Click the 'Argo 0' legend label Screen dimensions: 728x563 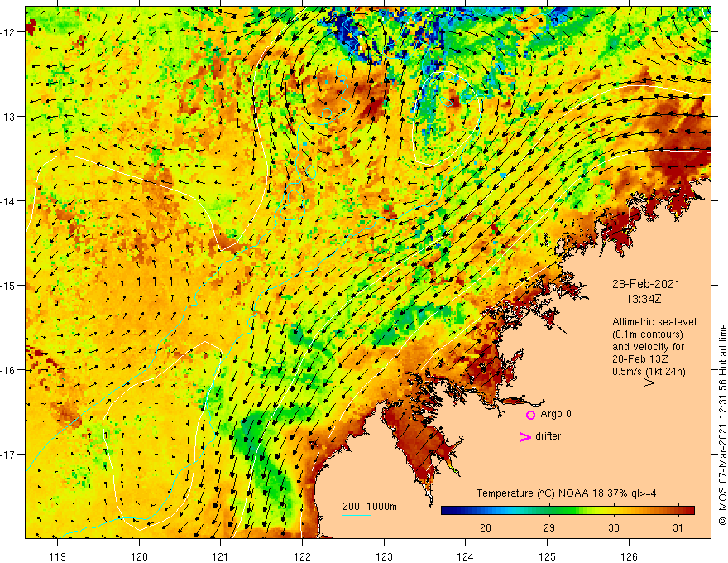[x=556, y=414]
